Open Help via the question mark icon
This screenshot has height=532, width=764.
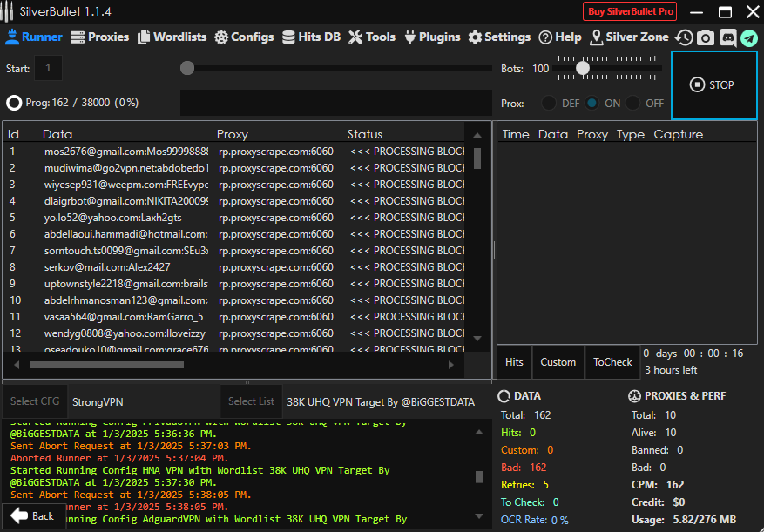point(559,37)
